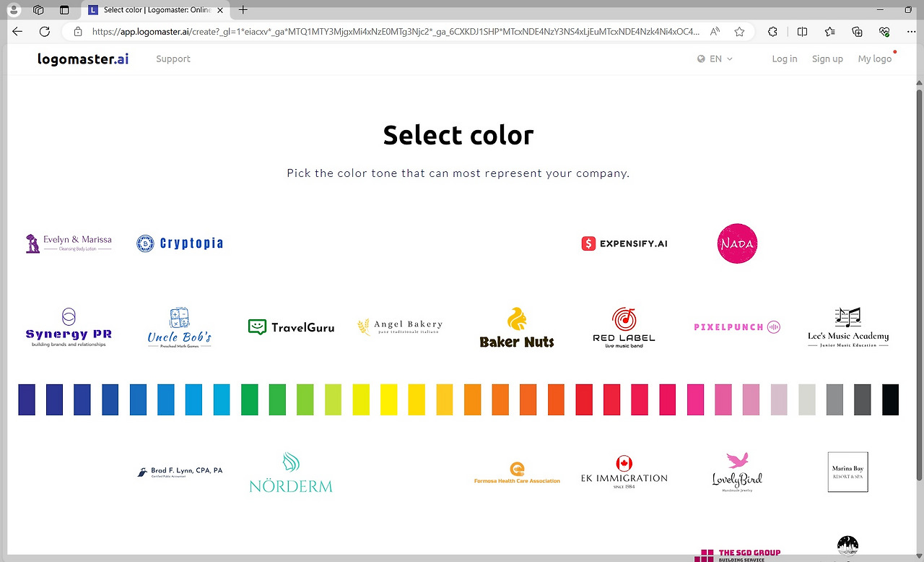Choose the Synergy PR logo
The height and width of the screenshot is (562, 924).
tap(69, 327)
